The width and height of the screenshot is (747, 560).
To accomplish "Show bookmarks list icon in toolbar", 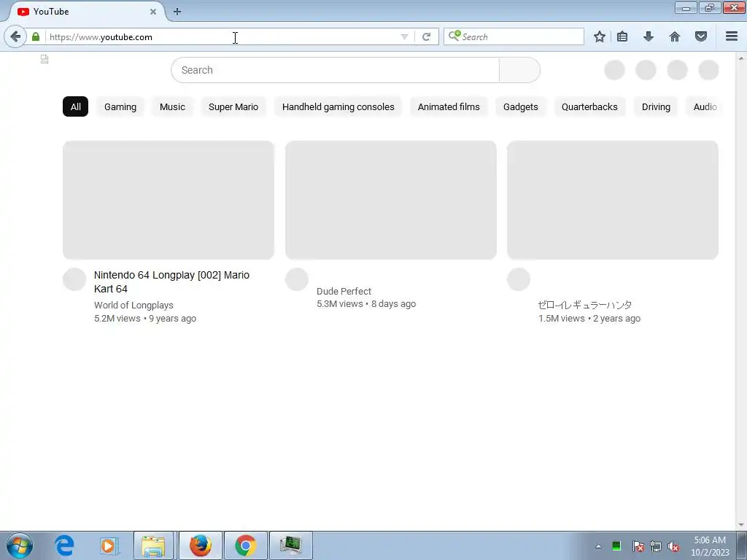I will coord(622,36).
